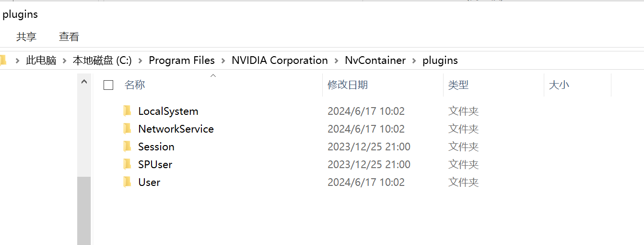Expand chevron after Program Files in breadcrumb
644x245 pixels.
point(223,61)
